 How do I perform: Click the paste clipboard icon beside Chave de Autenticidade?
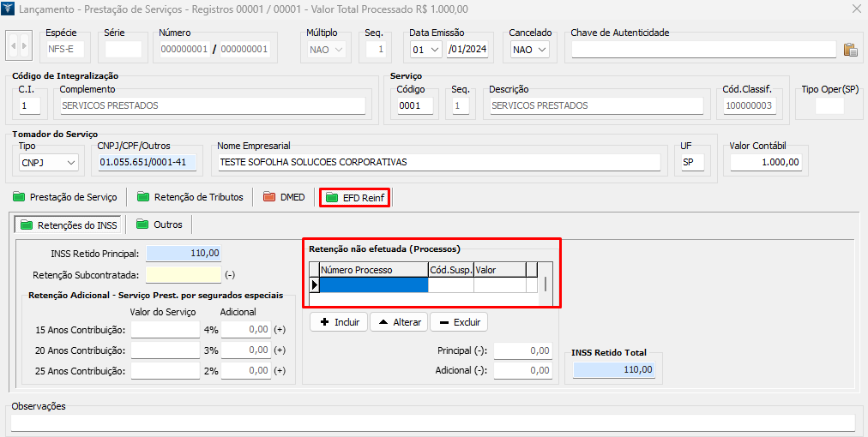click(850, 50)
